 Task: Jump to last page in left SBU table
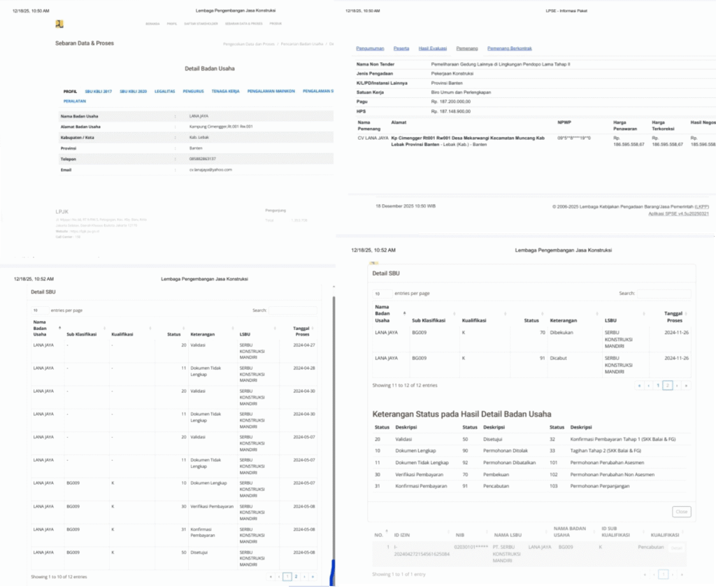pos(313,577)
